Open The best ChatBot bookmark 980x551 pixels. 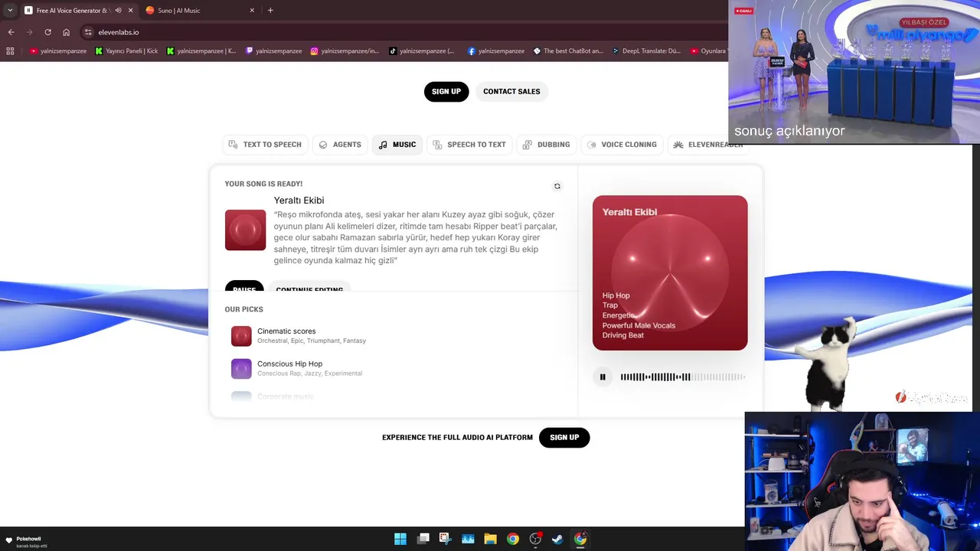[568, 51]
